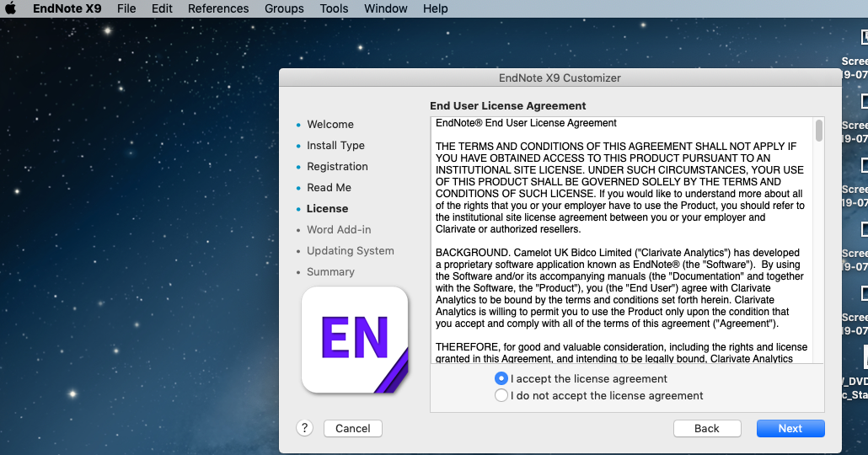Select I accept the license agreement
Viewport: 868px width, 455px height.
(501, 379)
